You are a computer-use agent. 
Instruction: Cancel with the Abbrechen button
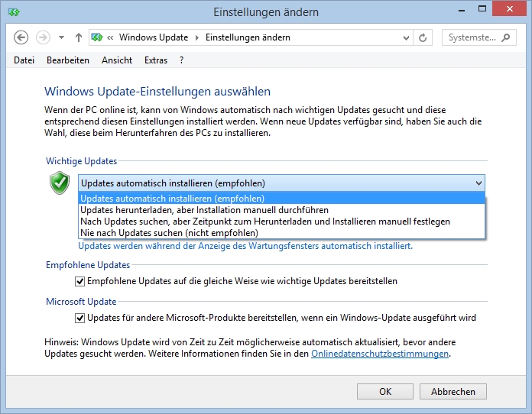(x=453, y=392)
